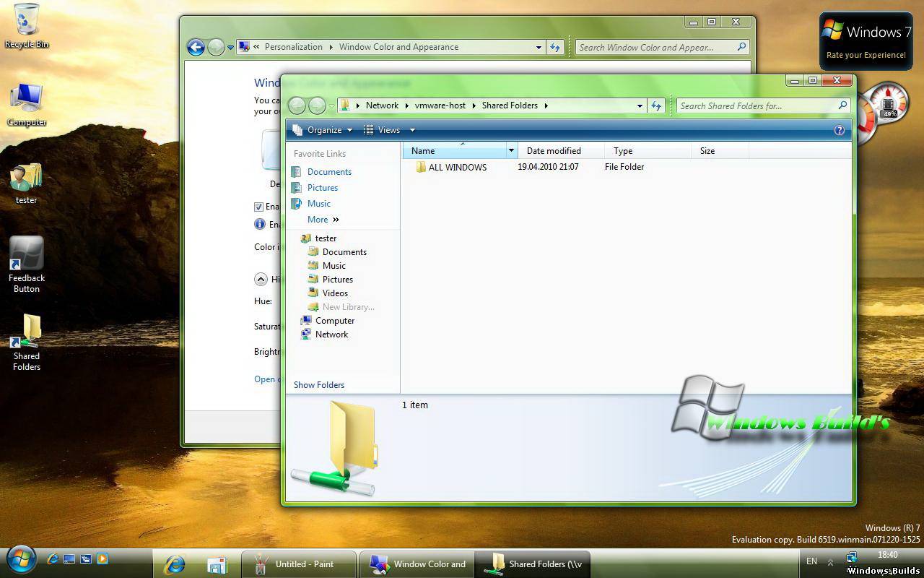Click back arrow in Shared Folders window
The image size is (924, 578).
[x=297, y=105]
